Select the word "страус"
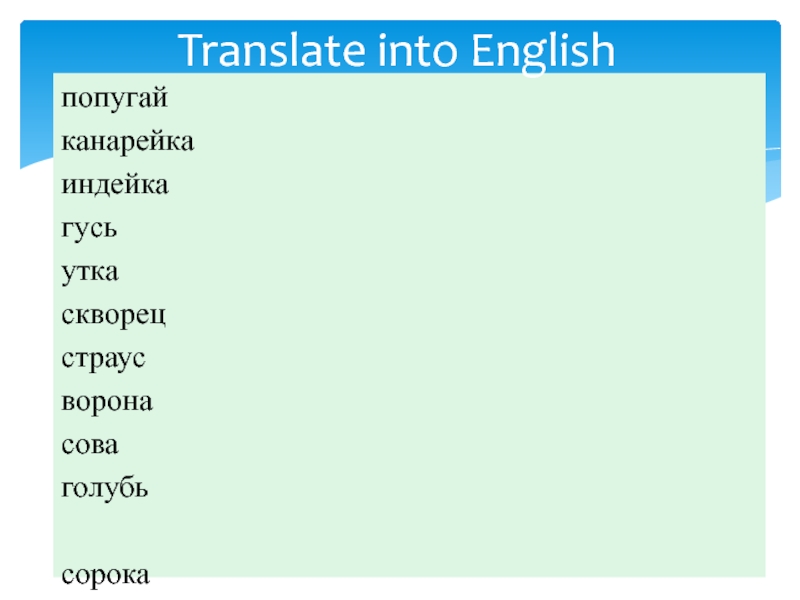Screen dimensions: 800x600 pos(104,359)
